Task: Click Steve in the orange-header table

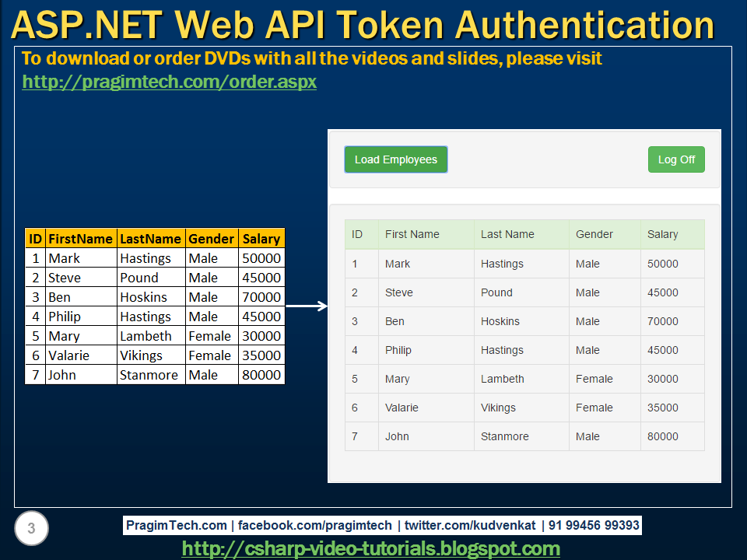Action: pyautogui.click(x=65, y=278)
